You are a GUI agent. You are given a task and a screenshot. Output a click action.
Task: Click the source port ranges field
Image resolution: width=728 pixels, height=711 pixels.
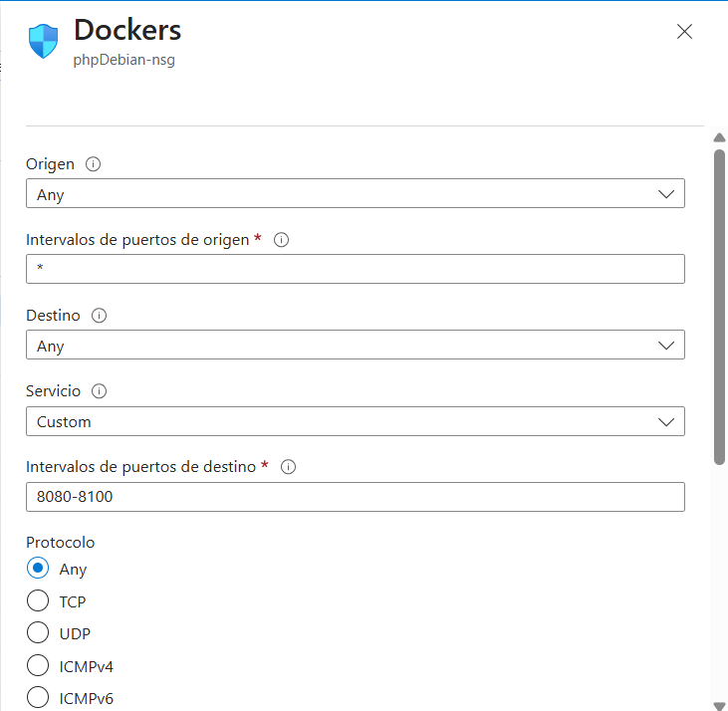355,269
